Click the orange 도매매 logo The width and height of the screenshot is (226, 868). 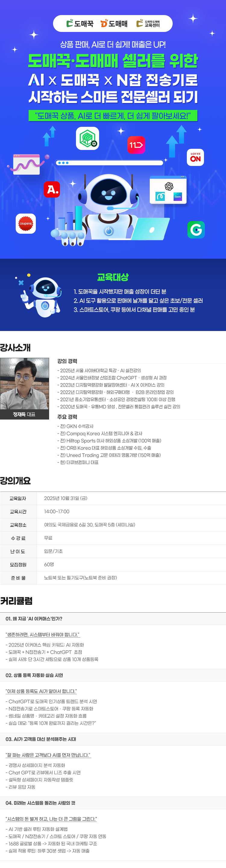[x=114, y=23]
